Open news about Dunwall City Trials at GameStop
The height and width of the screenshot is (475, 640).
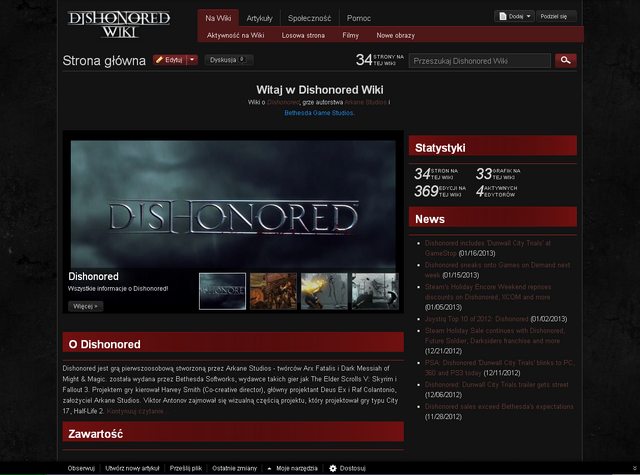click(x=488, y=248)
